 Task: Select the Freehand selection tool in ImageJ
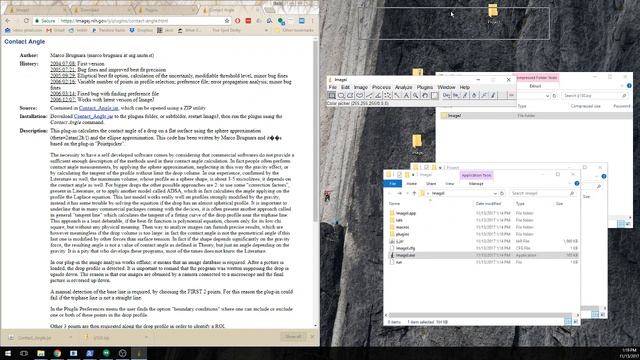tap(360, 96)
